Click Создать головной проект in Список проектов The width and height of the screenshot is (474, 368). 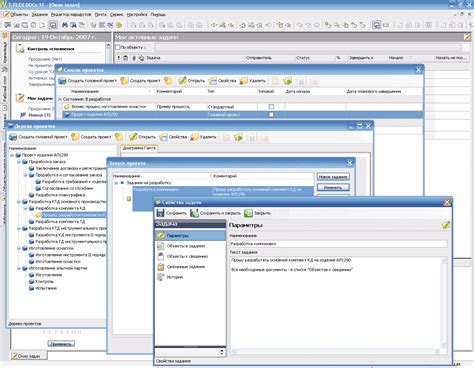tap(87, 81)
